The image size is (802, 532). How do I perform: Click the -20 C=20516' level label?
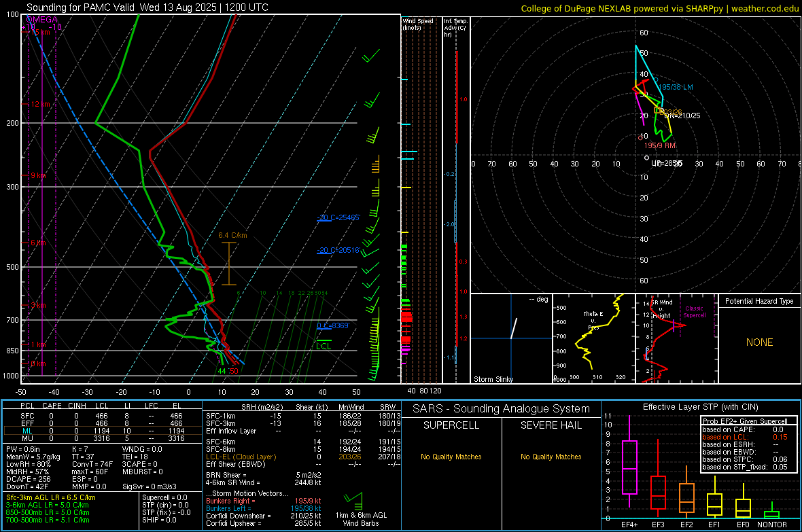[x=338, y=250]
